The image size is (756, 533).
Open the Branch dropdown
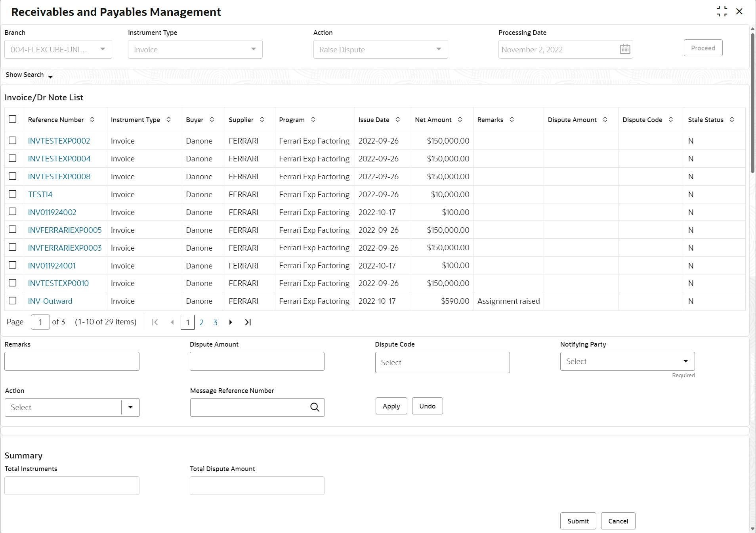click(58, 49)
